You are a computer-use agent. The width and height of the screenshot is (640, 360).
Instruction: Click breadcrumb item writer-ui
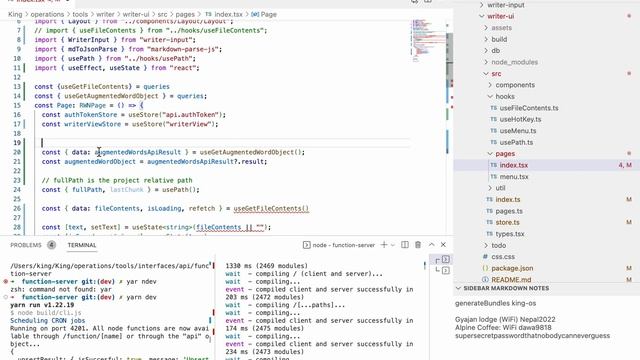(136, 14)
